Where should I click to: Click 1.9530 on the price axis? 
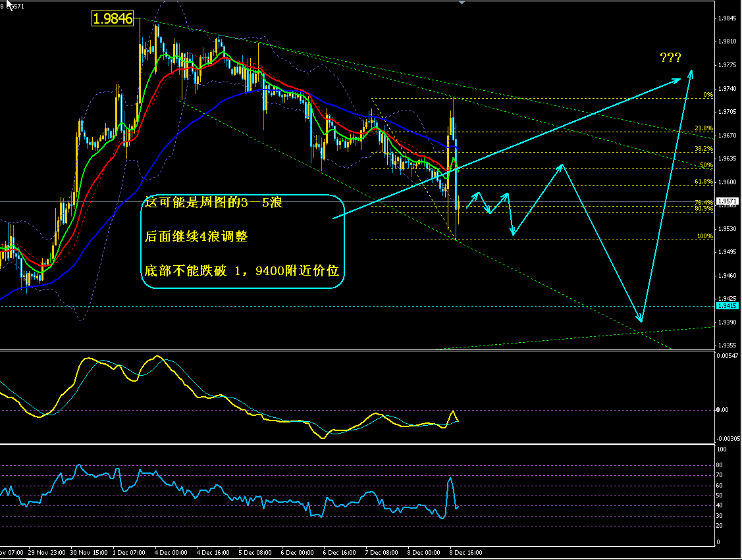pyautogui.click(x=728, y=228)
